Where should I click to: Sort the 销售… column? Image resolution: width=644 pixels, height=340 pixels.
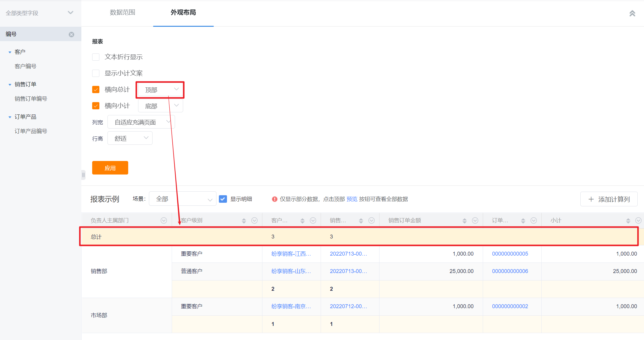[361, 221]
